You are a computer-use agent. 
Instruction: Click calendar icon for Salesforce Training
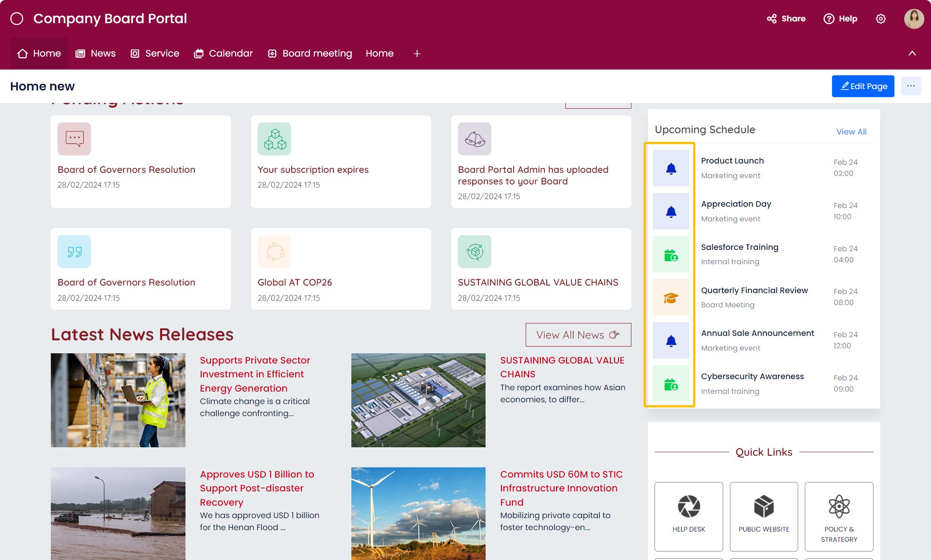tap(671, 254)
